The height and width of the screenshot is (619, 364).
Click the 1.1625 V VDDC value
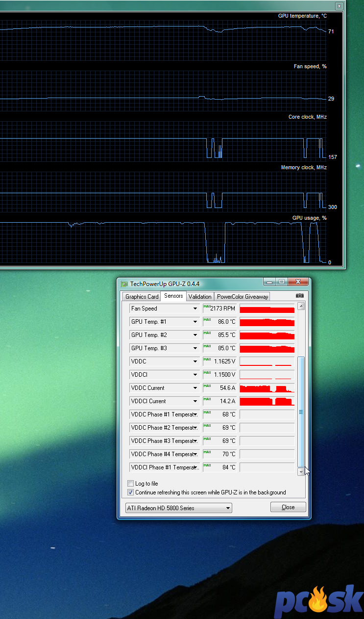tap(225, 361)
